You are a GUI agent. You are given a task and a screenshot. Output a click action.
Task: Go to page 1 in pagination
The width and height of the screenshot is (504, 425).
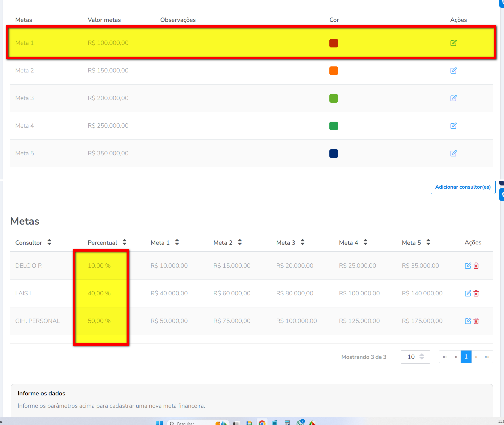[466, 357]
